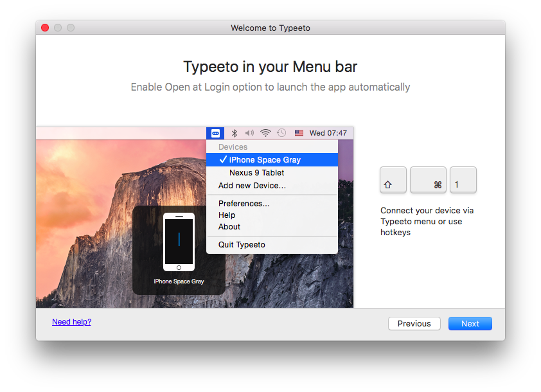Click the Need help? link
This screenshot has height=392, width=541.
point(72,322)
